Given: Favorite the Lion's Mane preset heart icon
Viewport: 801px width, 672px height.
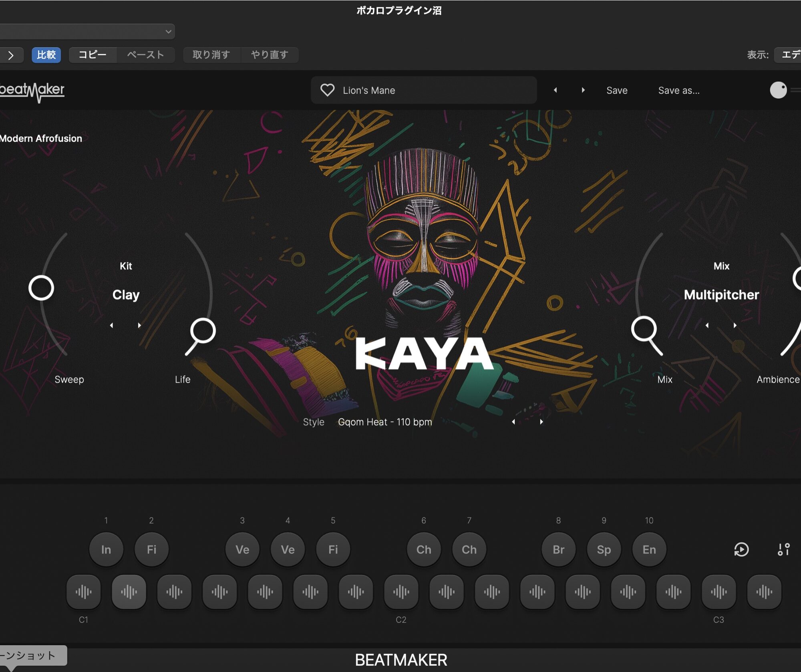Looking at the screenshot, I should pos(327,90).
